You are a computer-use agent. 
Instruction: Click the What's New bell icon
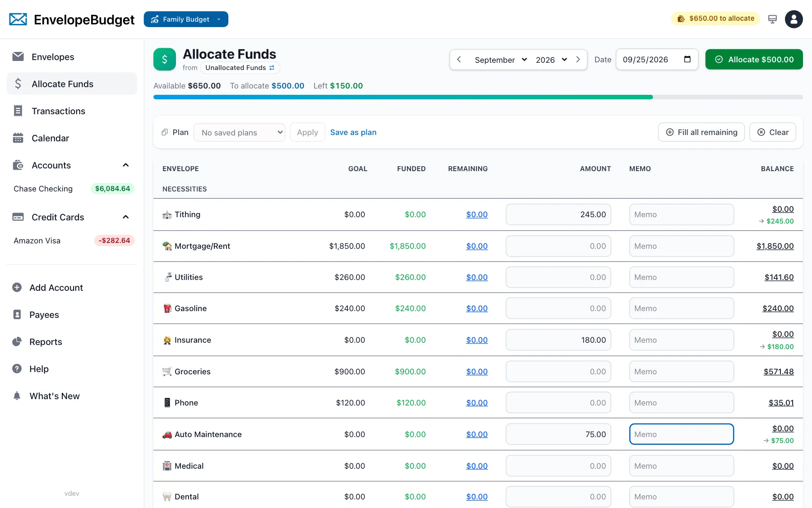(x=17, y=396)
